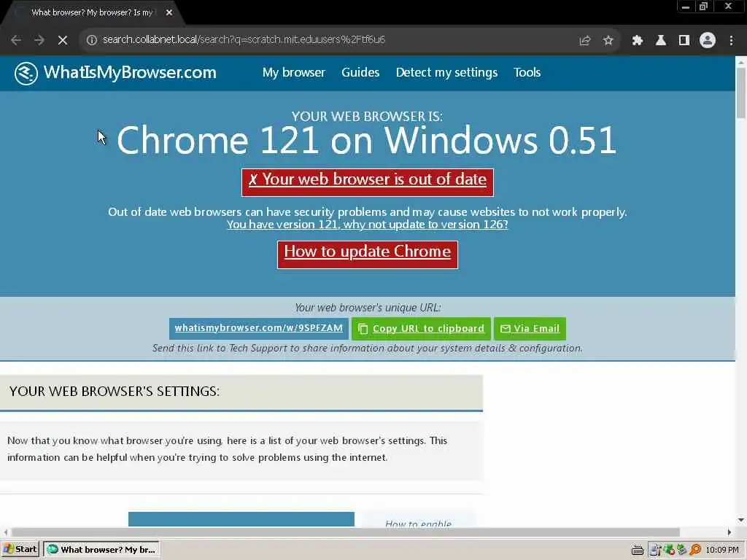Open Detect my settings menu

(x=446, y=72)
